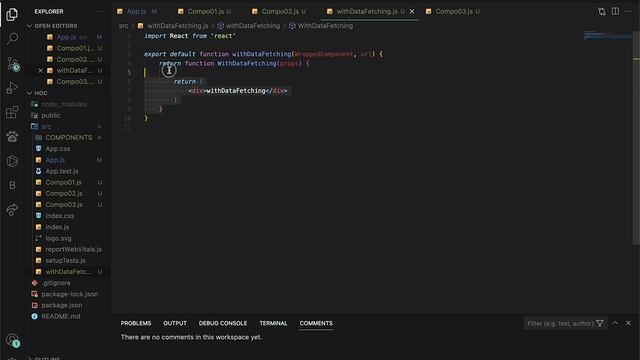Open Explorer more actions ellipsis
This screenshot has height=360, width=640.
coord(99,11)
